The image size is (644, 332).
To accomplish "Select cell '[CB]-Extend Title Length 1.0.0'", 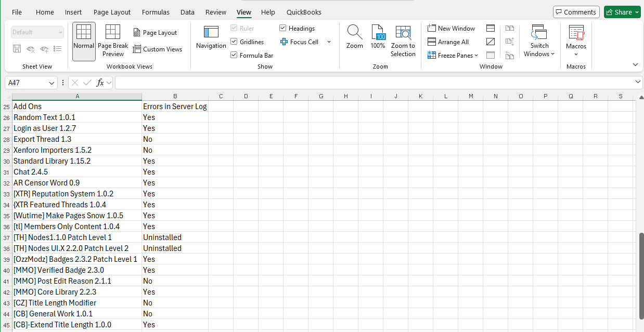I will (x=77, y=325).
